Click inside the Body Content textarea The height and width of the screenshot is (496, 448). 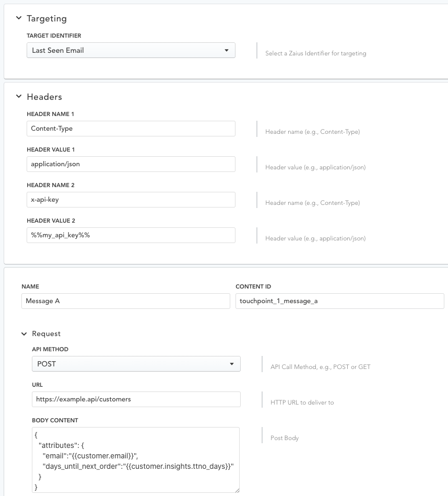[136, 460]
